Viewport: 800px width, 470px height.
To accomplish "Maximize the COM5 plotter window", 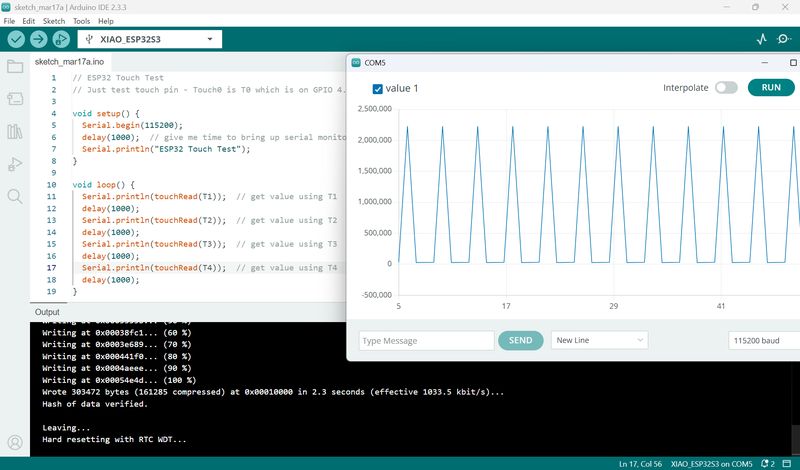I will (793, 63).
